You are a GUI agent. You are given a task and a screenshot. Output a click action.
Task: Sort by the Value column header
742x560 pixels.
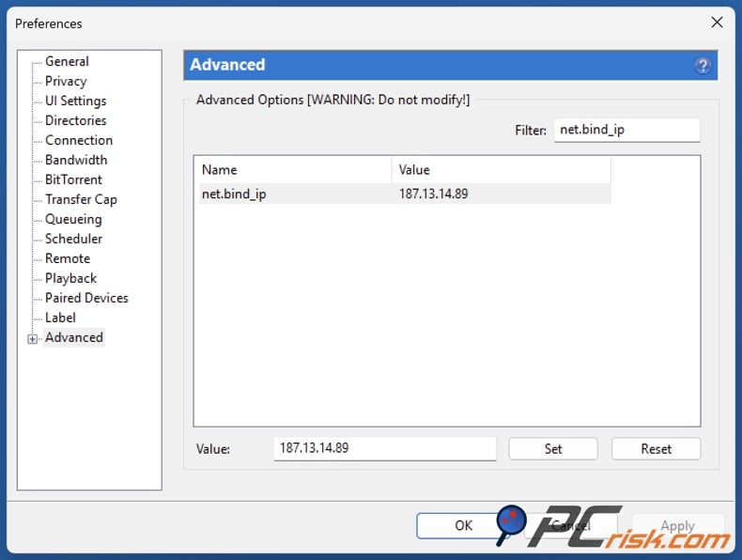point(502,170)
